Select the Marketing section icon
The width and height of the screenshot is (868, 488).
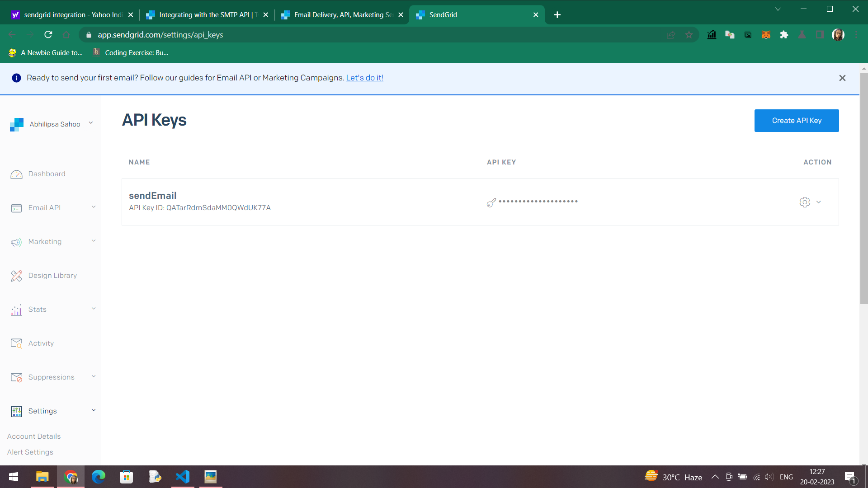pyautogui.click(x=16, y=242)
